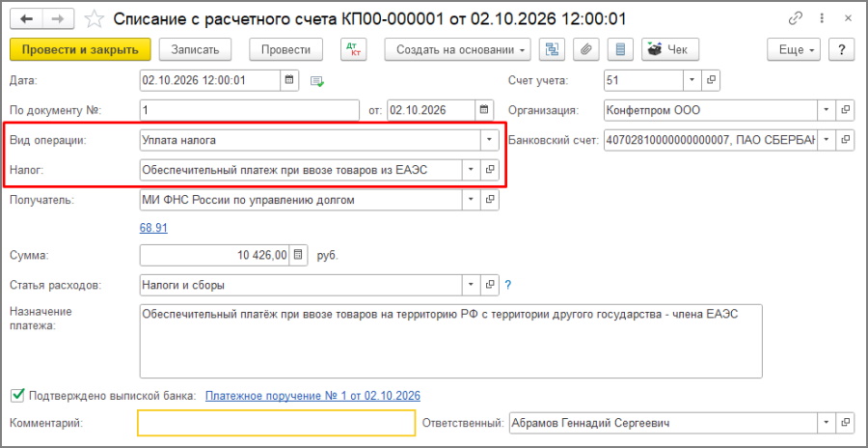Image resolution: width=868 pixels, height=448 pixels.
Task: Open Платежное поручение № 1 link
Action: (312, 396)
